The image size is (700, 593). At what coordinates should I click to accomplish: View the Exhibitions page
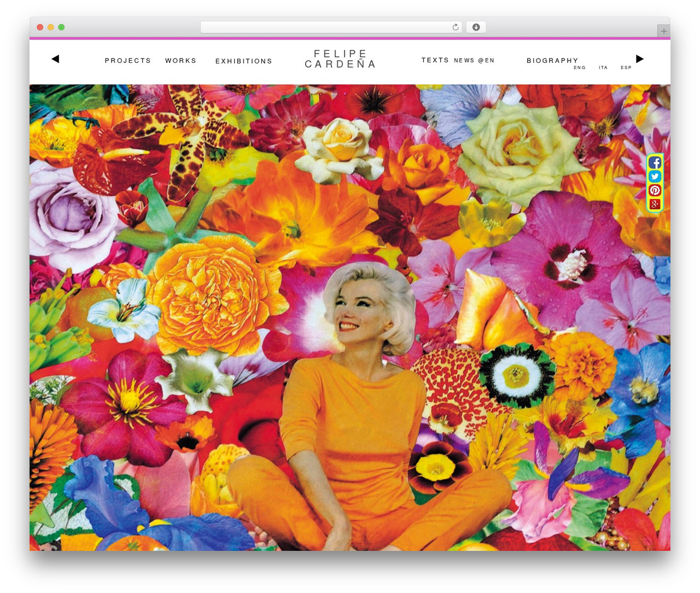244,61
